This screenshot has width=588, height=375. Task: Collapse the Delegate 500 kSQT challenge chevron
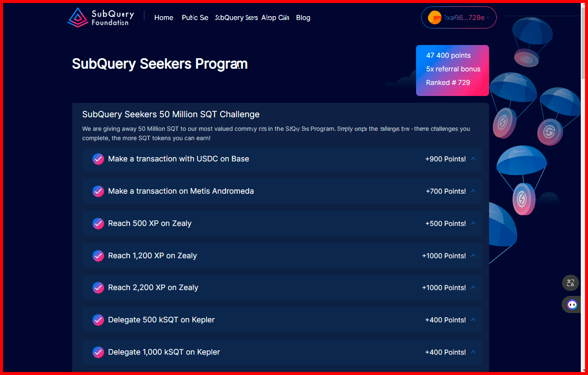pyautogui.click(x=473, y=320)
